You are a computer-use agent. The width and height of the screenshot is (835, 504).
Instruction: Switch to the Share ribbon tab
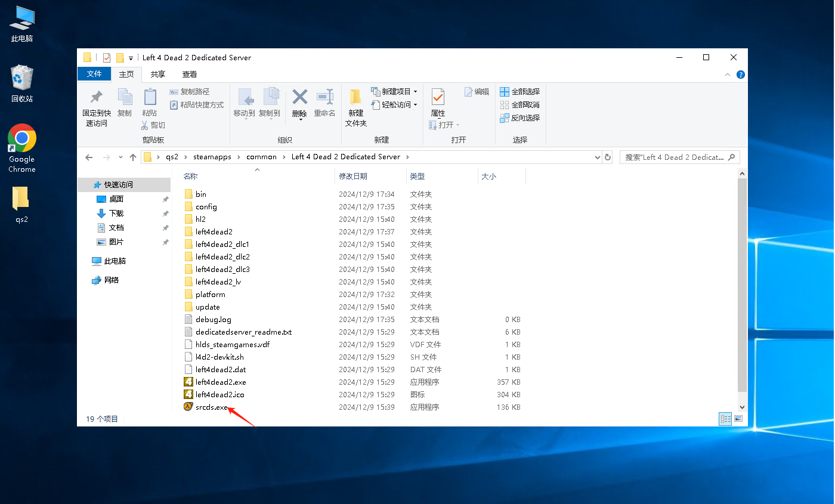pos(158,75)
